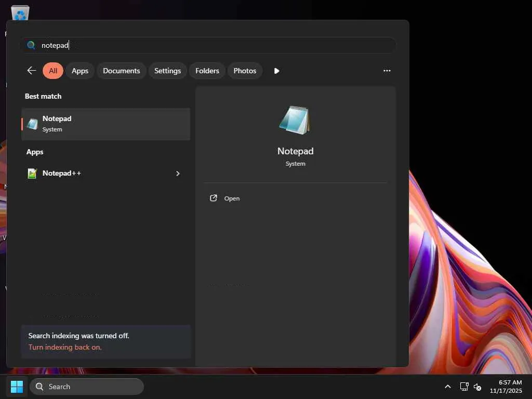Screen dimensions: 532x399
Task: Click the Notepad icon in Best match
Action: (33, 124)
